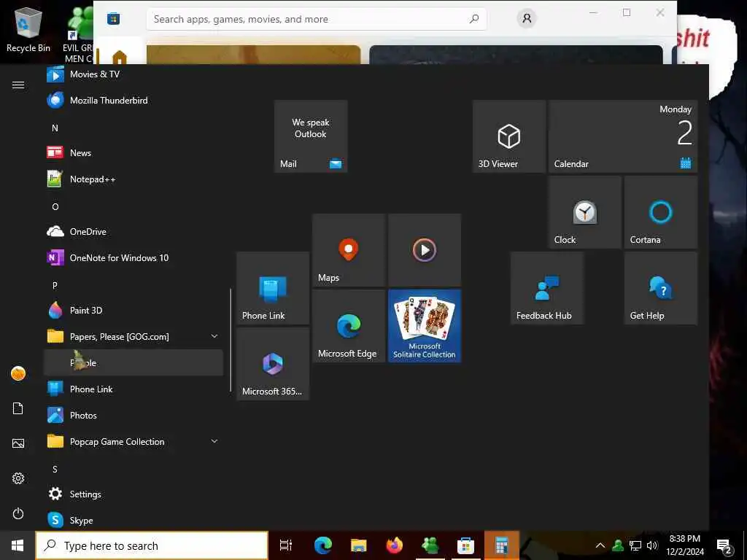Select Recycle Bin on the desktop

click(x=28, y=31)
